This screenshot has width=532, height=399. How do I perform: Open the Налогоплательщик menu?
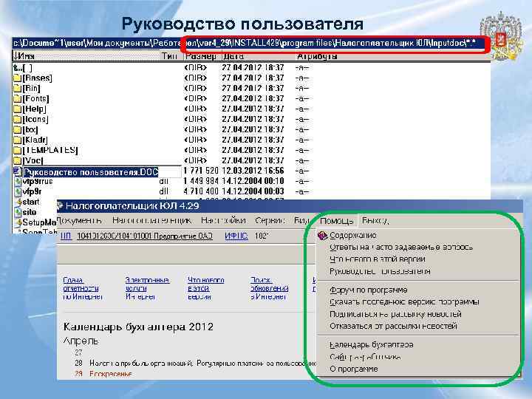tap(151, 220)
